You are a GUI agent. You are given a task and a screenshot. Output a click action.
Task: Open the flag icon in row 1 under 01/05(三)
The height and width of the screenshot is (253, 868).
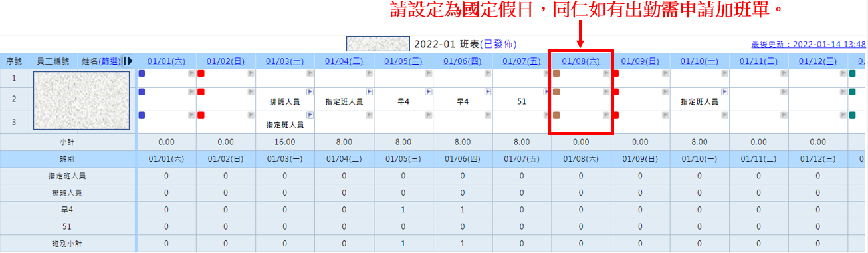(x=429, y=73)
